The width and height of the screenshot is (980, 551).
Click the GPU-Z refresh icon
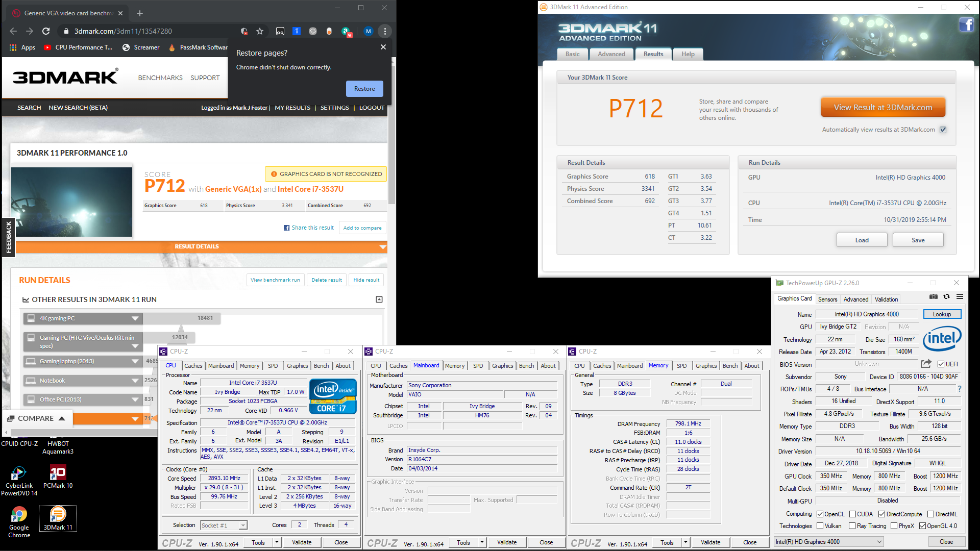coord(947,296)
